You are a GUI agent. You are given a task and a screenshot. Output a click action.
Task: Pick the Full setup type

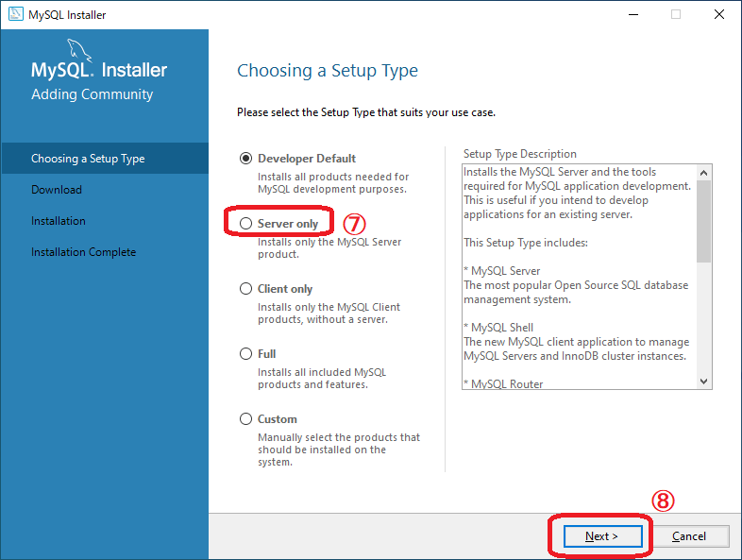point(245,353)
